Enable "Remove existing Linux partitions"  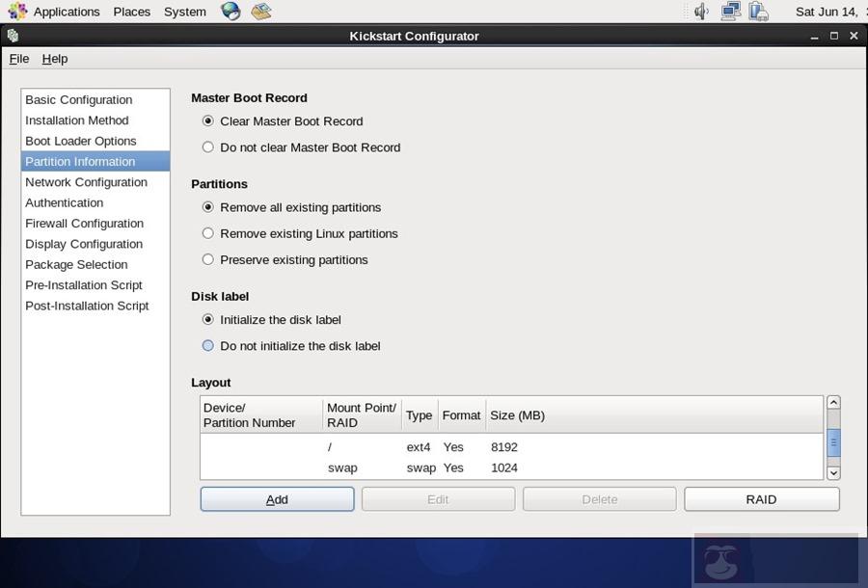click(x=207, y=233)
